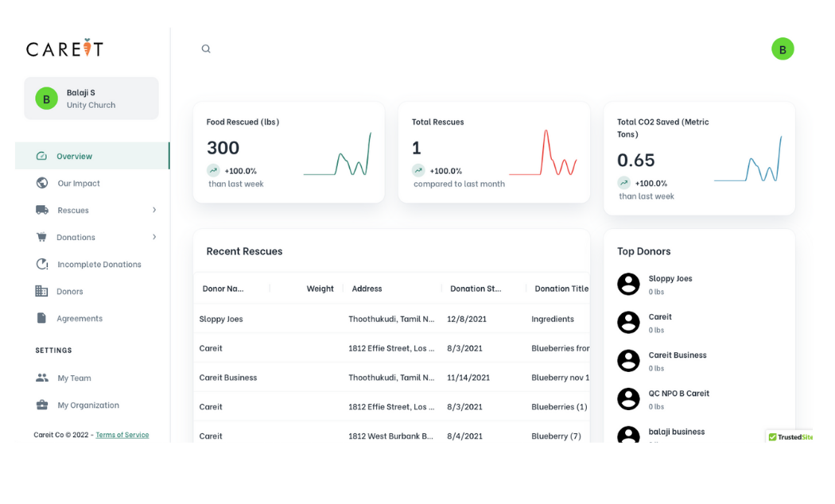Screen dimensions: 835x504
Task: Click the balaji business donor avatar icon
Action: click(628, 435)
